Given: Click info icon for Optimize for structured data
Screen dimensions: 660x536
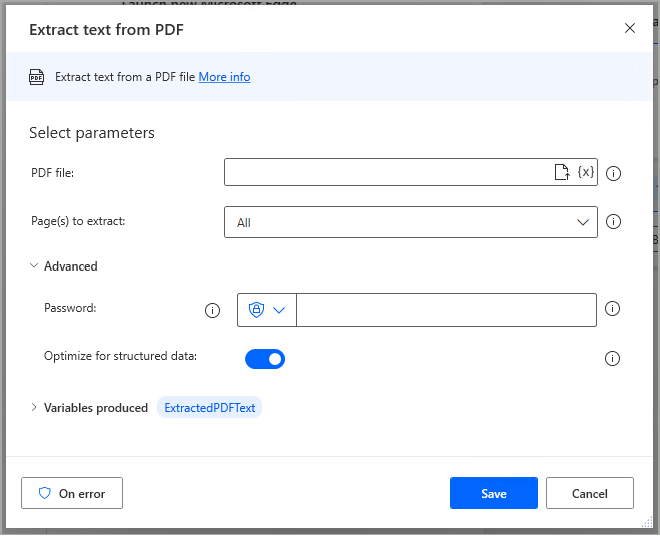Looking at the screenshot, I should [x=613, y=358].
